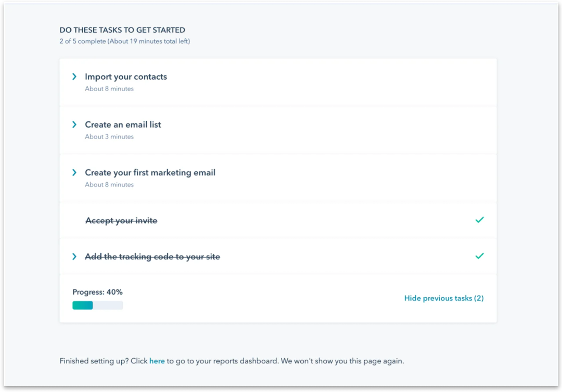The image size is (562, 392).
Task: Expand Create an email list chevron
Action: point(74,124)
